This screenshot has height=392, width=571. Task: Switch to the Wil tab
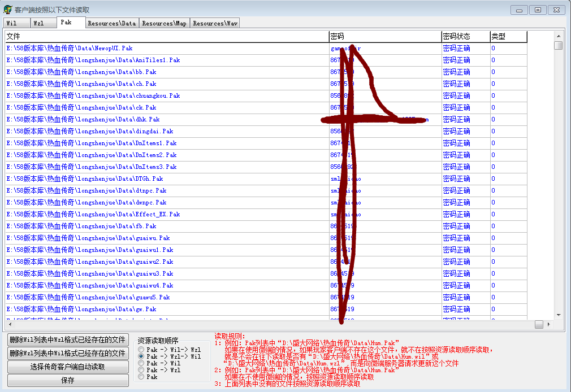point(17,23)
